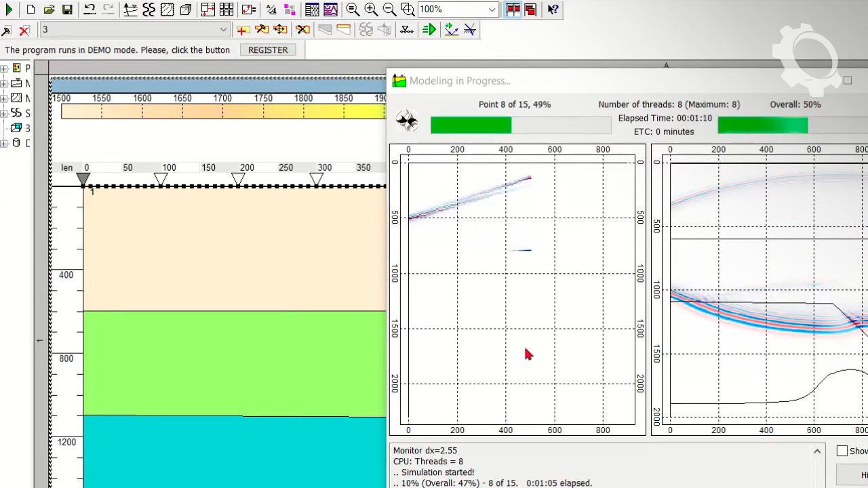The width and height of the screenshot is (868, 488).
Task: Create a new file with blank page icon
Action: [31, 9]
